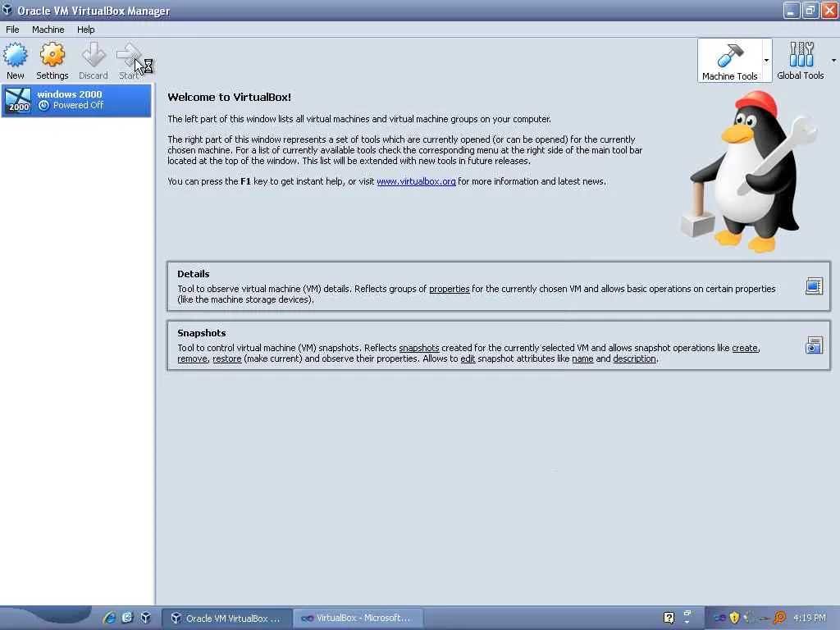The width and height of the screenshot is (840, 630).
Task: Select the Machine Tools hammer button
Action: click(x=729, y=61)
